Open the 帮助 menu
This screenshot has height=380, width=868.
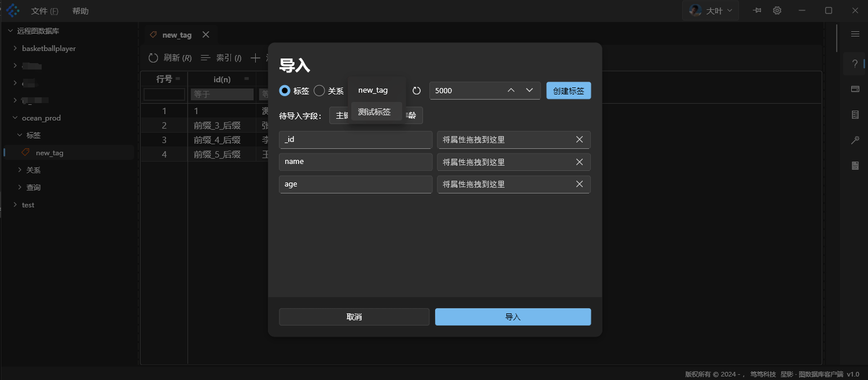[x=80, y=11]
